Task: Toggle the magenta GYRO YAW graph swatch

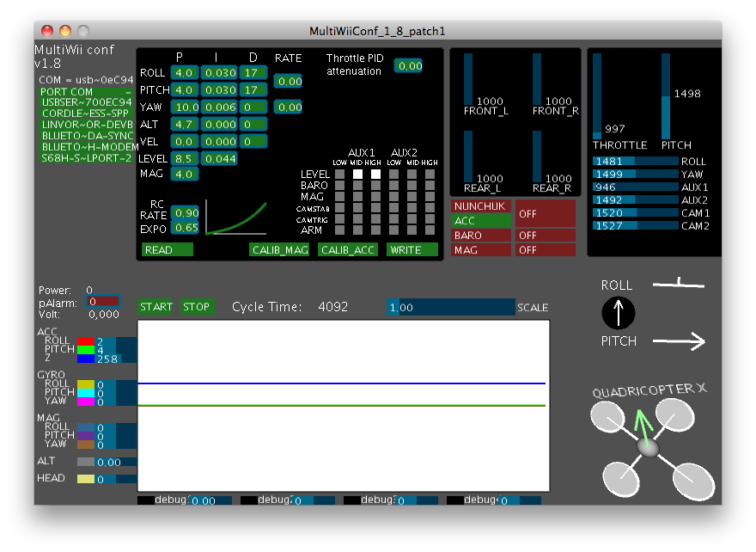Action: pos(85,402)
